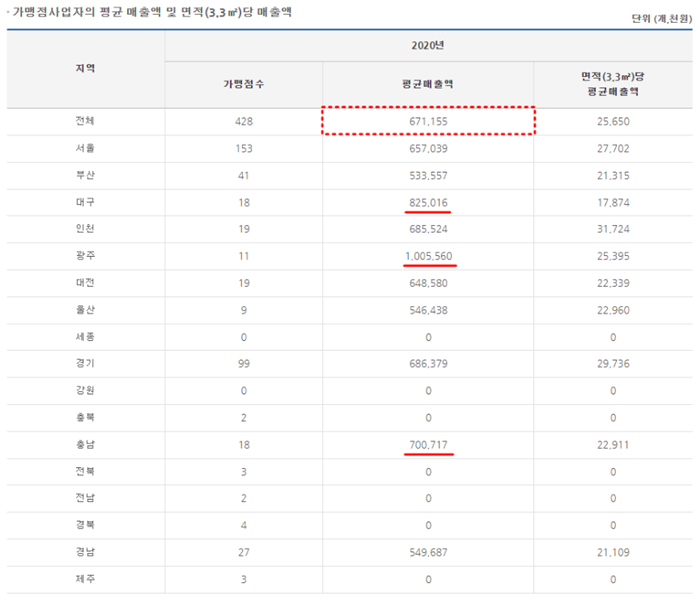This screenshot has height=604, width=700.
Task: Click the value 29,736
Action: click(613, 363)
